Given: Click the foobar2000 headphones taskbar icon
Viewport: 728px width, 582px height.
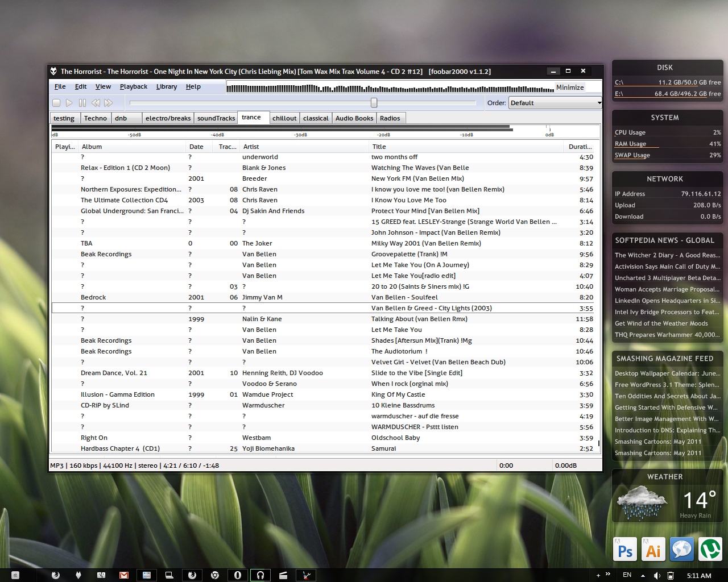Looking at the screenshot, I should (x=260, y=575).
